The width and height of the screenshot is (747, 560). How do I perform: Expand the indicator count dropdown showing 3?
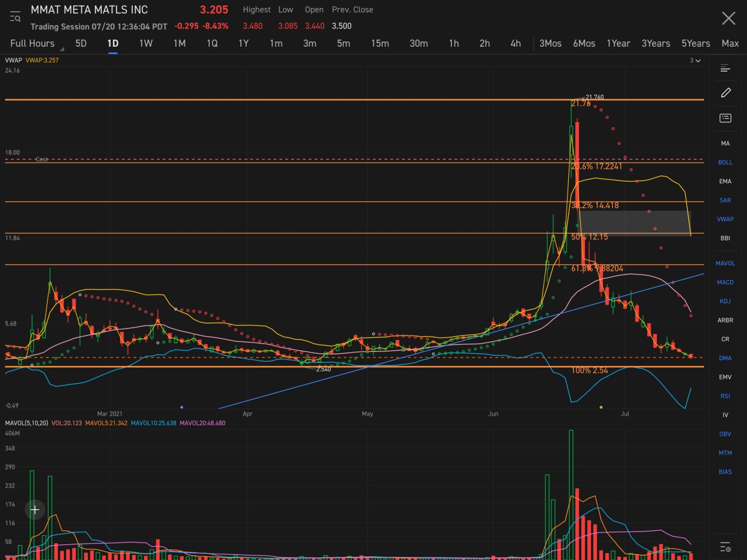[x=695, y=60]
